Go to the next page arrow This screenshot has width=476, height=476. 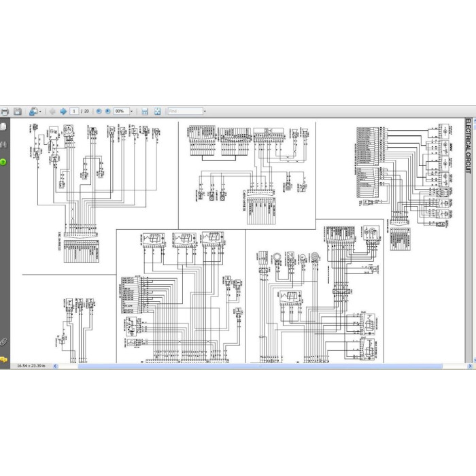click(63, 112)
